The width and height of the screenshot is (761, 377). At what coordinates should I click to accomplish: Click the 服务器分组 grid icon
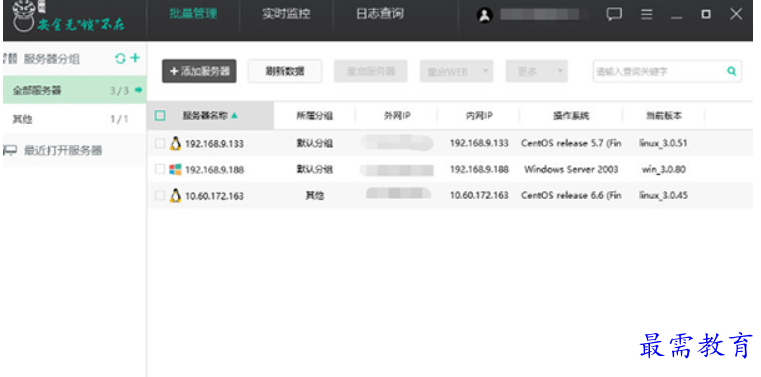[x=10, y=59]
